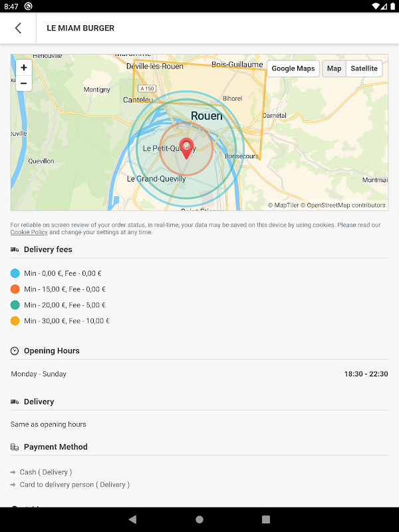Click the Bois-Guillaume label on map
This screenshot has width=399, height=532.
coord(237,65)
